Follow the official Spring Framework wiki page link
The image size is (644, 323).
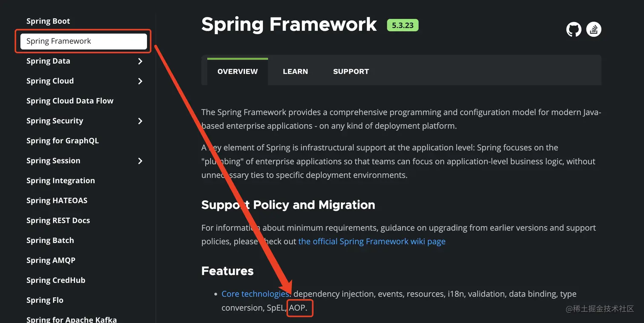372,242
